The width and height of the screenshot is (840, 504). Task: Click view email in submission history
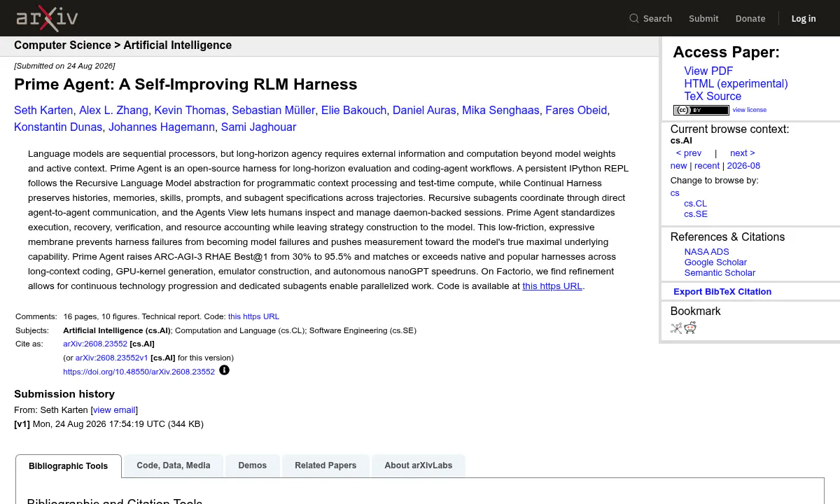pos(114,410)
